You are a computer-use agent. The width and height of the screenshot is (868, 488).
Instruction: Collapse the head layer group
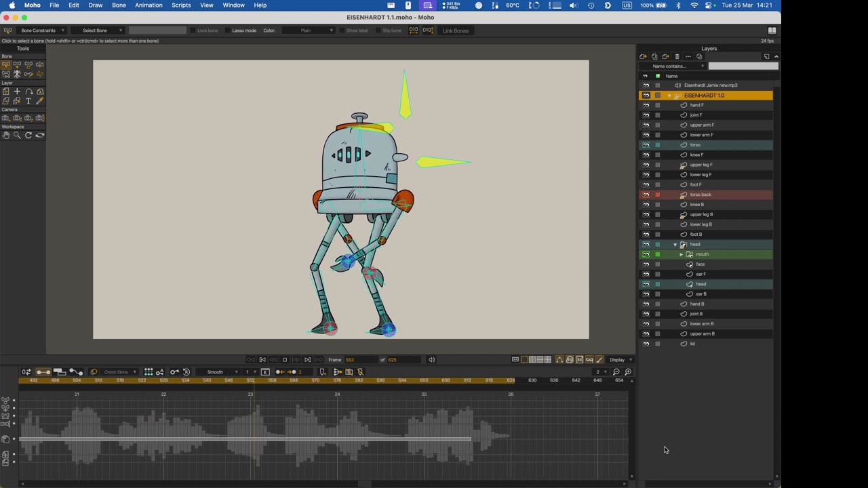click(675, 244)
